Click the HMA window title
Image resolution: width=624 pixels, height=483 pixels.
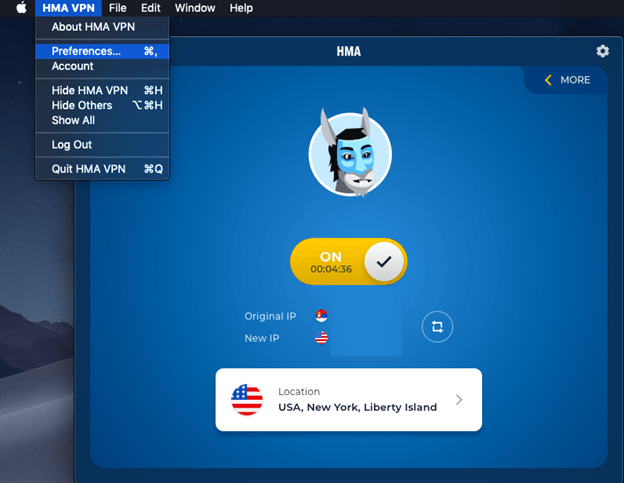349,51
